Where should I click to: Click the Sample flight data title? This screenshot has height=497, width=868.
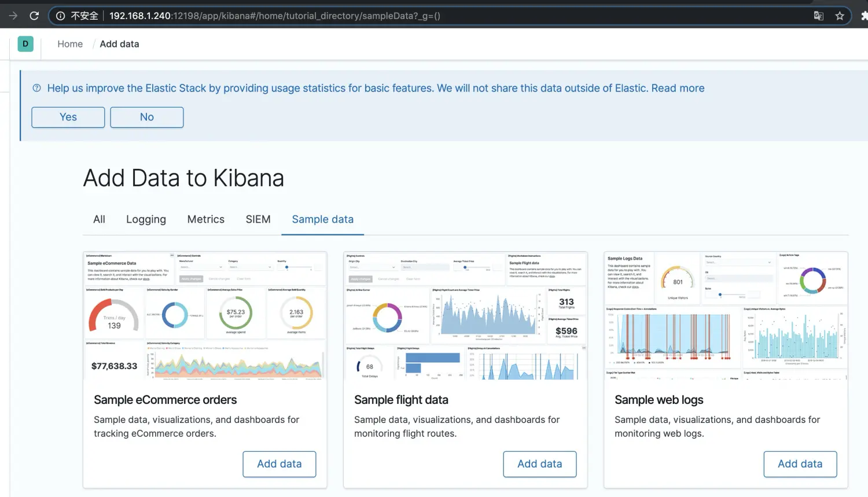click(x=401, y=400)
